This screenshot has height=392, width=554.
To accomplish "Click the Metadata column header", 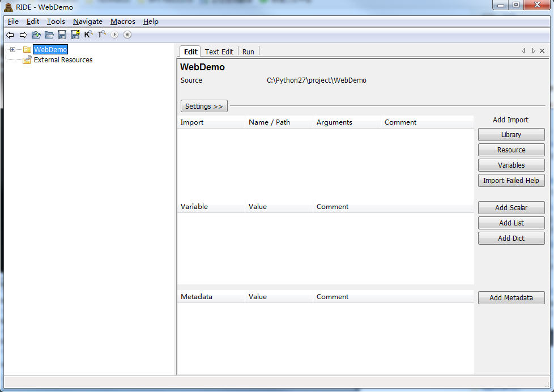I will click(211, 297).
